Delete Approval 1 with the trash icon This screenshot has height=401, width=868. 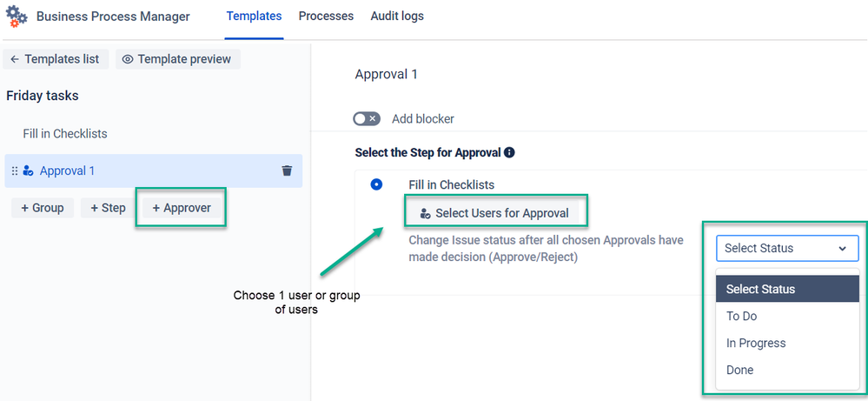pos(287,170)
